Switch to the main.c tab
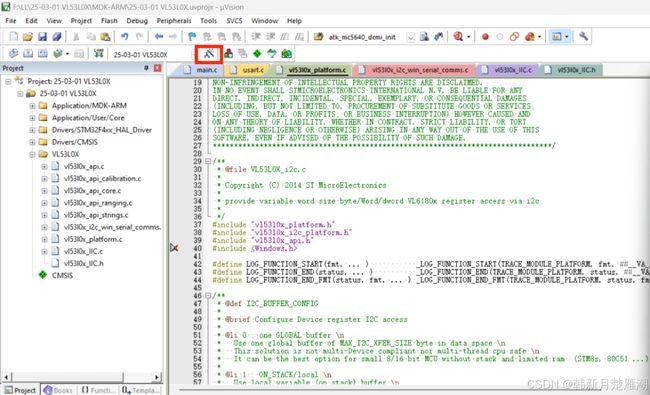Image resolution: width=650 pixels, height=395 pixels. [202, 70]
